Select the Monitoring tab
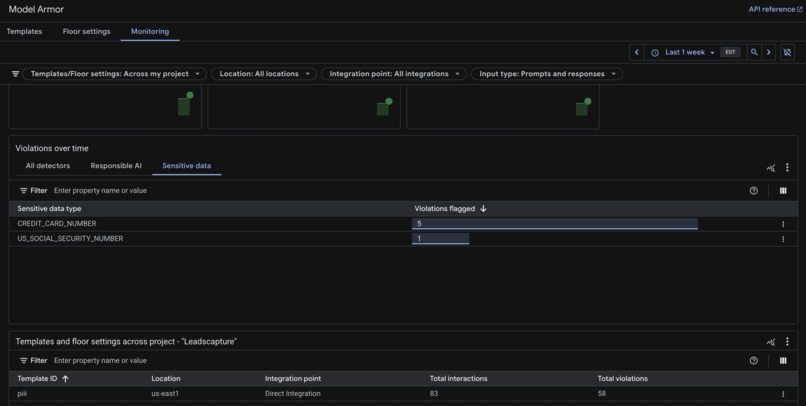This screenshot has height=406, width=806. click(150, 31)
